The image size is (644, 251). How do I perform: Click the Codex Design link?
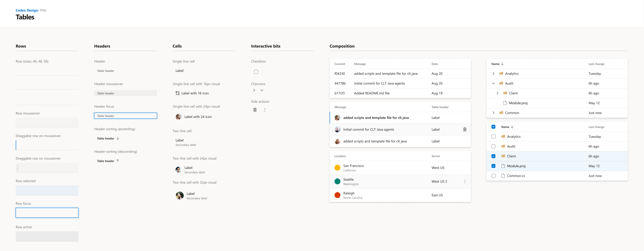pos(27,10)
